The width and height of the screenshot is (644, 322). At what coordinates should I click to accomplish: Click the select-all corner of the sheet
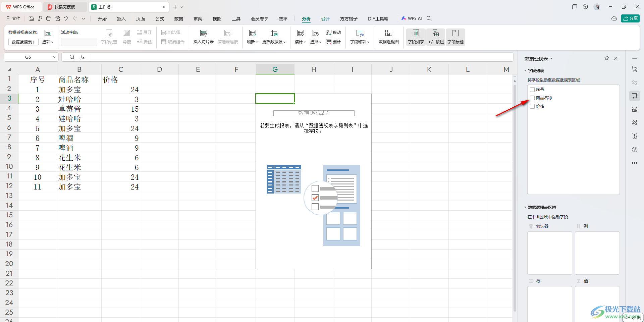(9, 69)
